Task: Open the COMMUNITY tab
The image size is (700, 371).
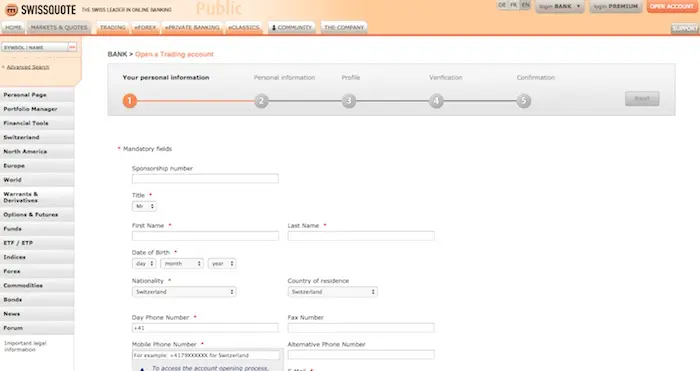Action: tap(292, 27)
